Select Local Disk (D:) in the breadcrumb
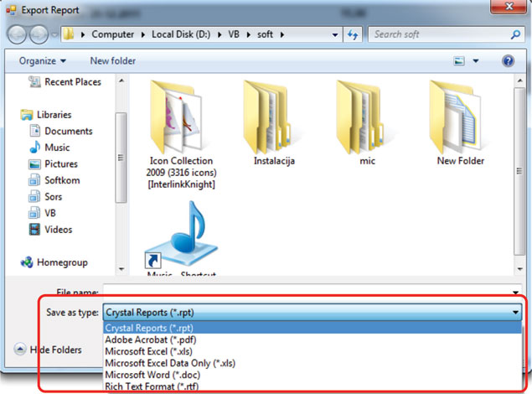Screen dimensions: 532x394 (181, 34)
